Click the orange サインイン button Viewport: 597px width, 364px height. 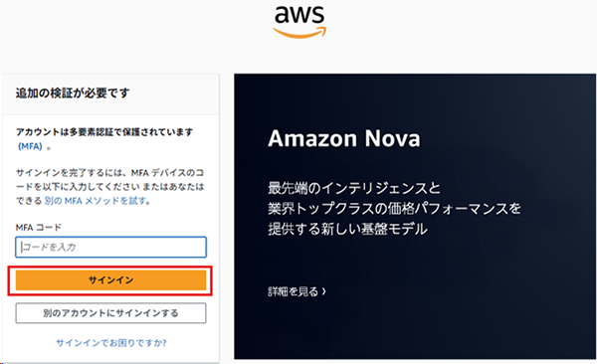[x=110, y=280]
